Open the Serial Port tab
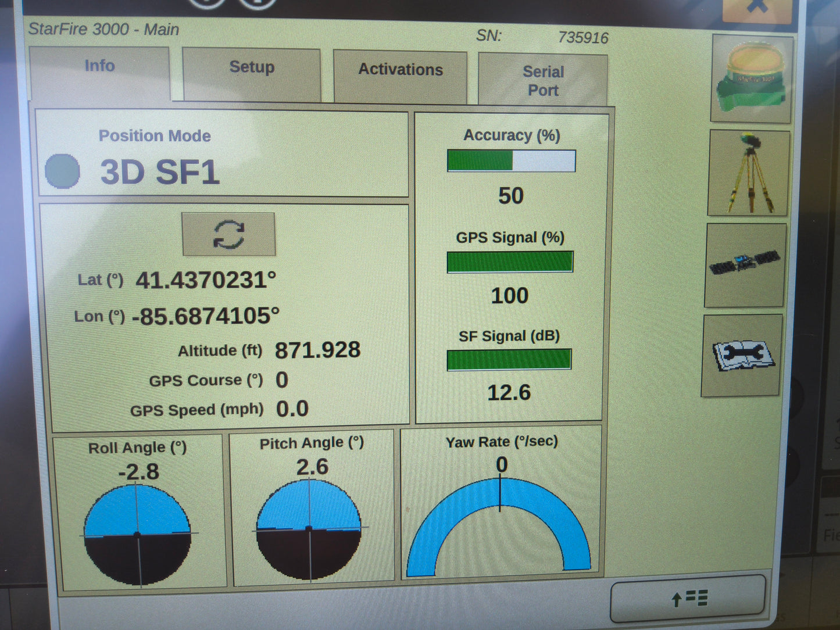Image resolution: width=840 pixels, height=630 pixels. pos(543,80)
